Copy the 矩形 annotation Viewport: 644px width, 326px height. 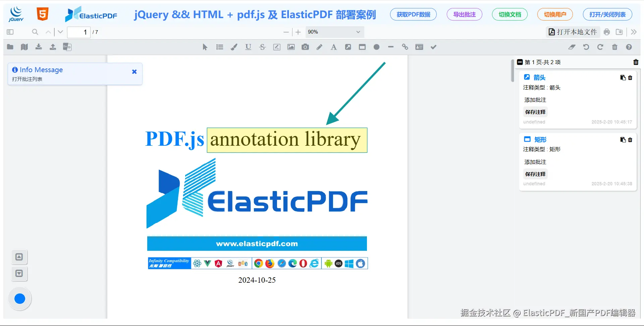tap(623, 140)
